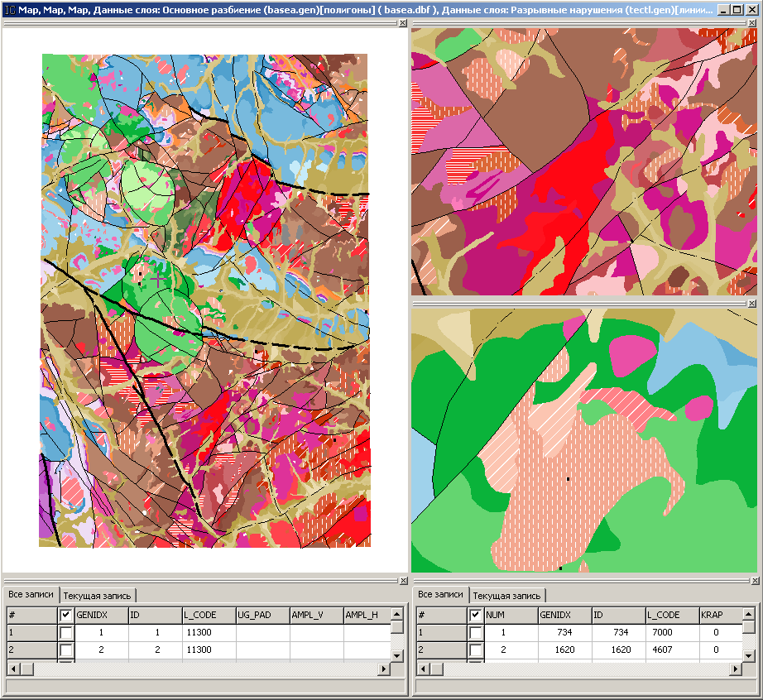The height and width of the screenshot is (700, 763).
Task: Click right table's vertical scrollbar down arrow
Action: point(749,656)
